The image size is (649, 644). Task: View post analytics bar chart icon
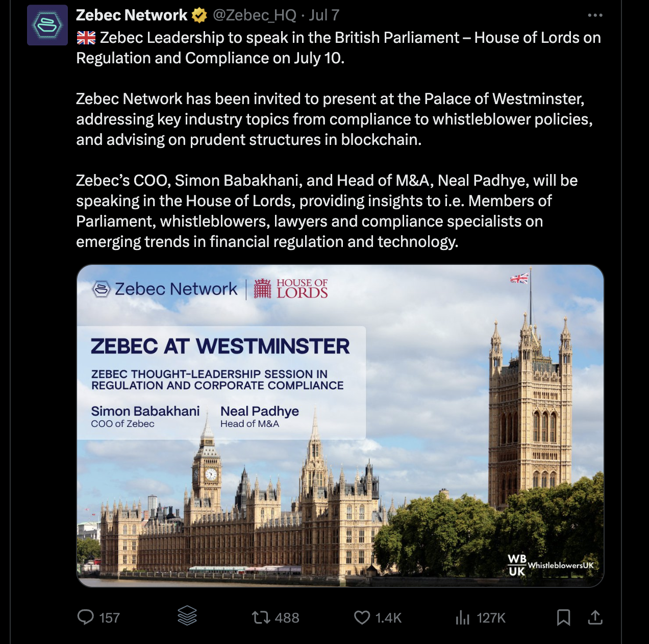[462, 617]
